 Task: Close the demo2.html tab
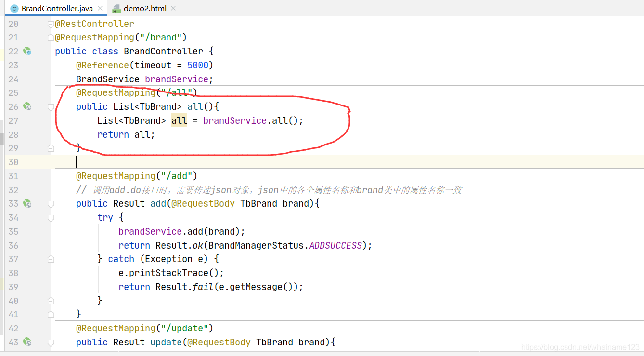173,9
